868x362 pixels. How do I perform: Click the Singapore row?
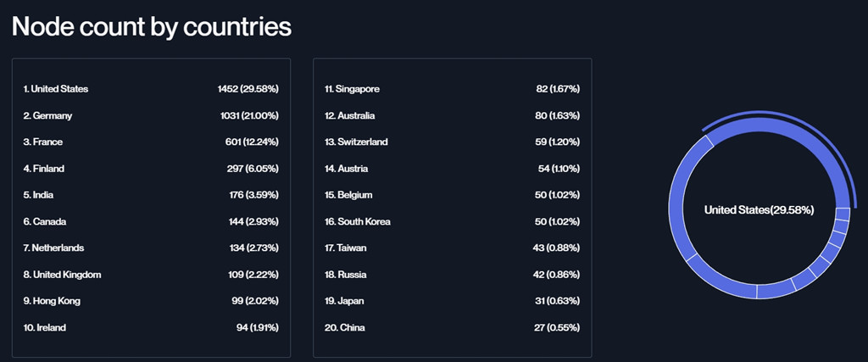click(x=453, y=89)
